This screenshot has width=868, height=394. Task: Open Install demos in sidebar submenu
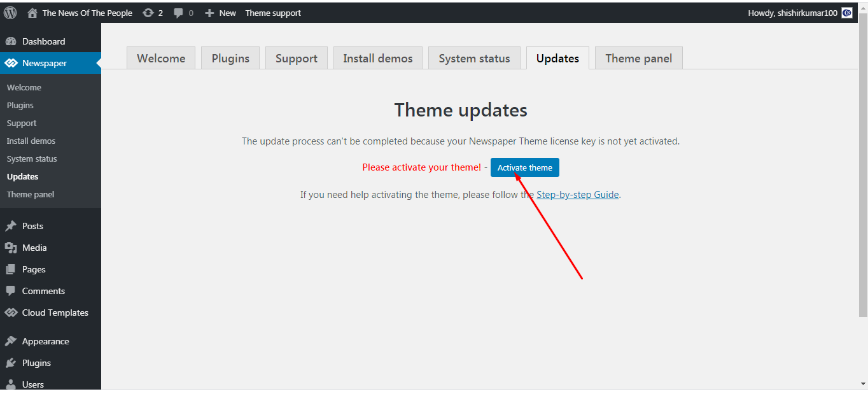coord(31,141)
